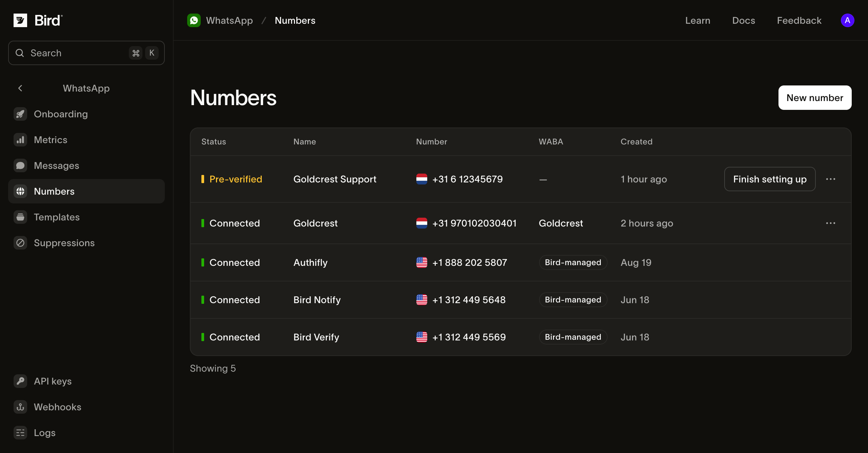Image resolution: width=868 pixels, height=453 pixels.
Task: Click the API keys key icon
Action: click(20, 381)
